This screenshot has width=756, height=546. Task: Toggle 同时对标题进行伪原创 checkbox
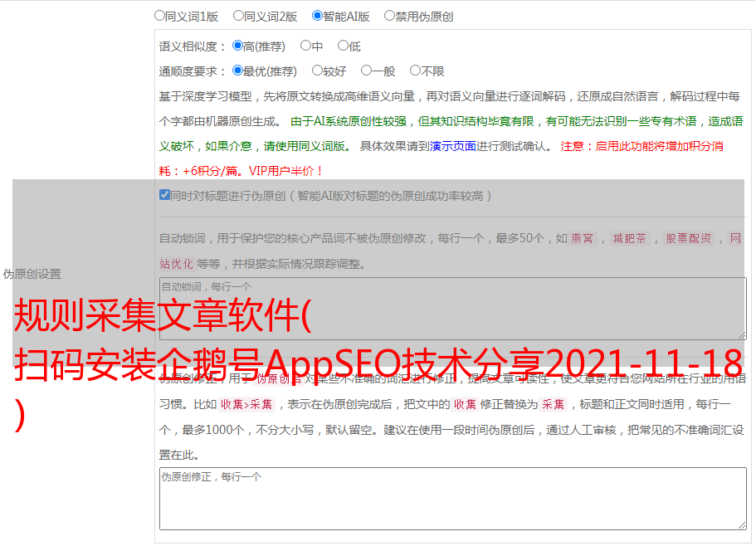tap(164, 195)
